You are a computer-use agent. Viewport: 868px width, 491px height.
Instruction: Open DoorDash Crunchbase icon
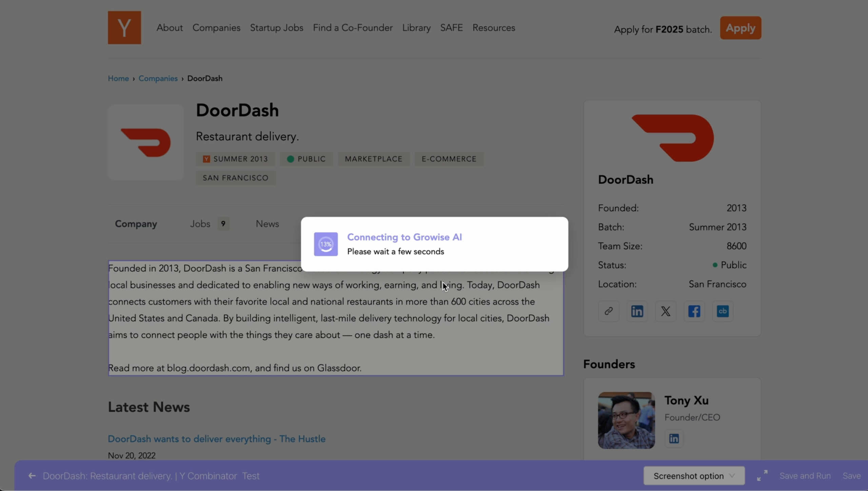pos(723,311)
